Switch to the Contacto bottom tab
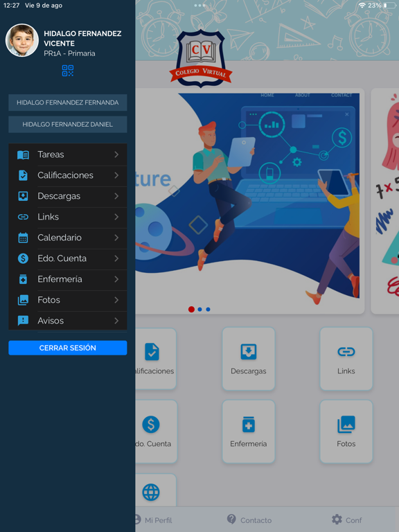The height and width of the screenshot is (532, 399). point(249,520)
